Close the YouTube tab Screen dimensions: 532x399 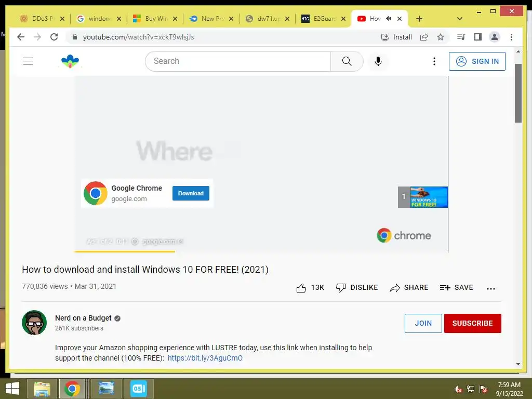(x=400, y=19)
